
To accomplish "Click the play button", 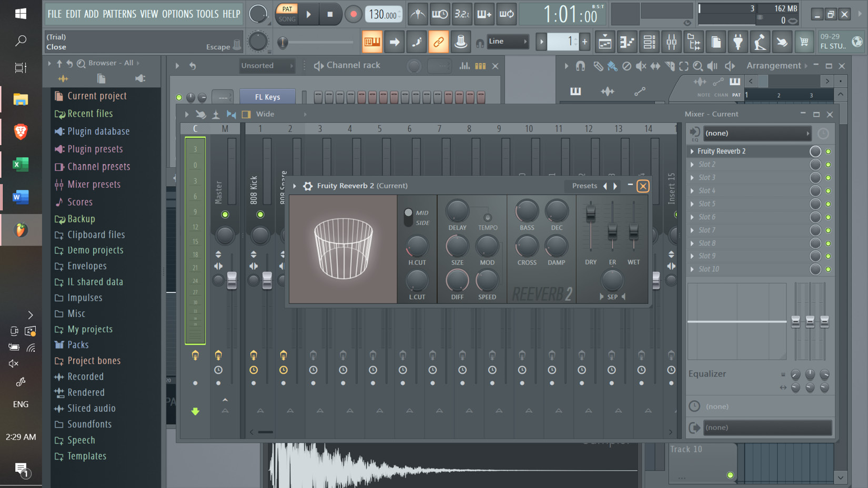I will point(309,14).
